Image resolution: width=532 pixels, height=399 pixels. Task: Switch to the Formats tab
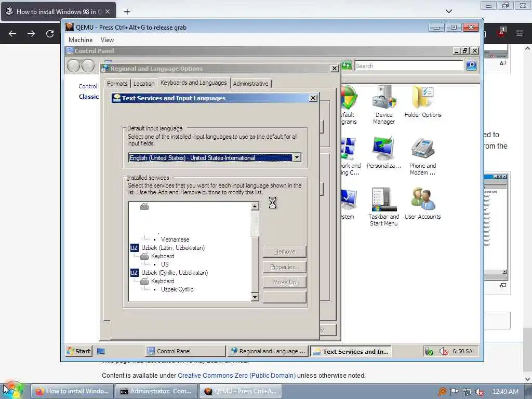117,84
